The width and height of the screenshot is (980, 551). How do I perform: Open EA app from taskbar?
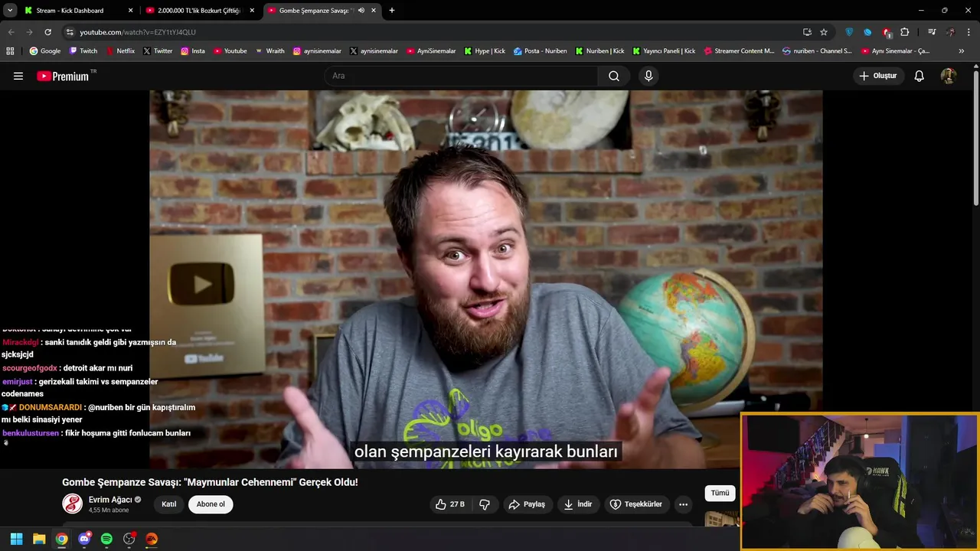pos(152,539)
